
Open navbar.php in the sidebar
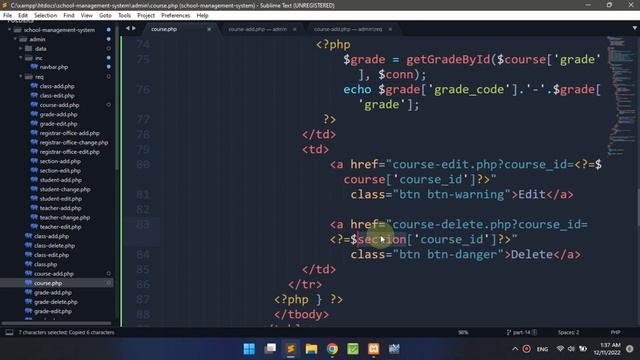click(x=54, y=67)
